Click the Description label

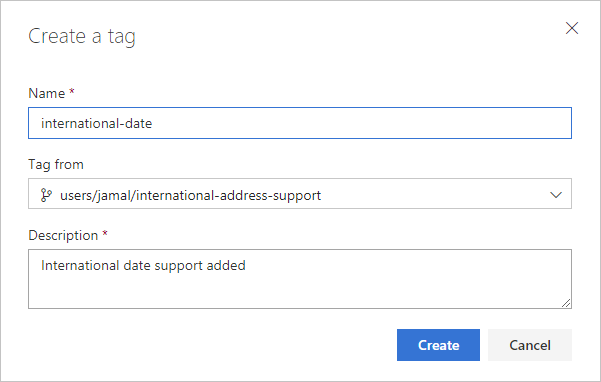coord(63,235)
